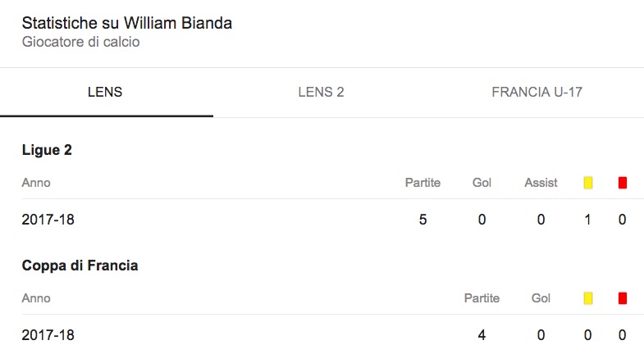Image resolution: width=644 pixels, height=354 pixels.
Task: Click the red card icon in Coppa di Francia
Action: pos(623,298)
